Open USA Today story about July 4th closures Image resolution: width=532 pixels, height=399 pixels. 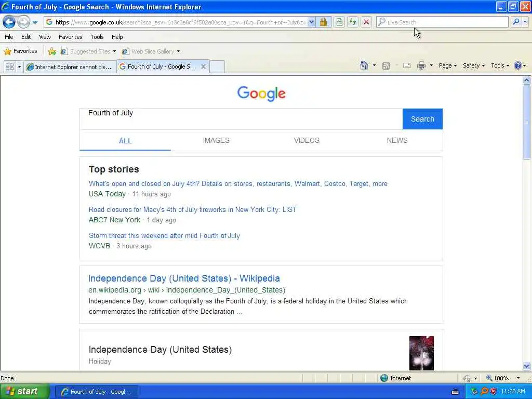pos(238,183)
